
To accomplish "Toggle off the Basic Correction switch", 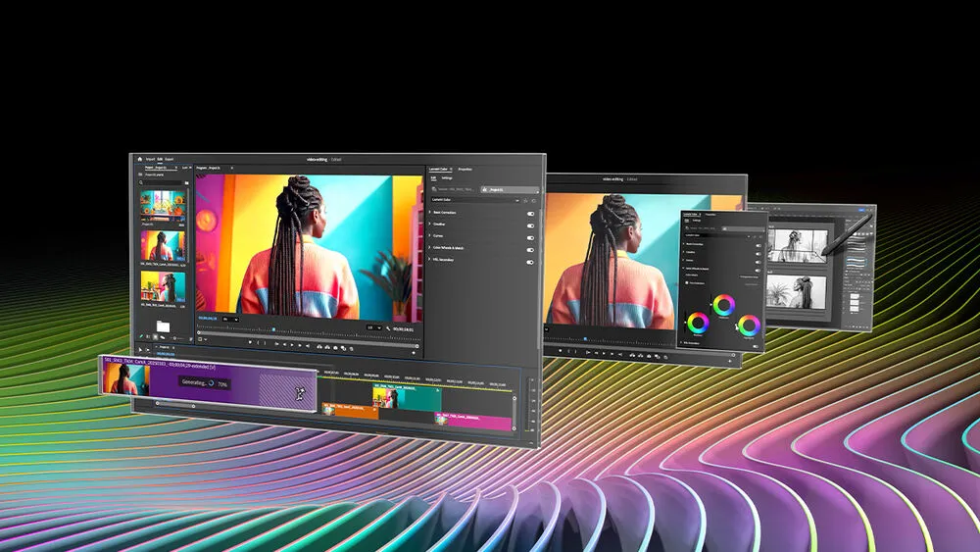I will click(530, 214).
